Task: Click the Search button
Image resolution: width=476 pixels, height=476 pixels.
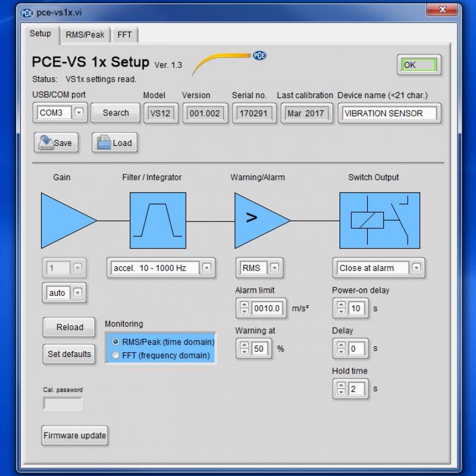Action: pos(115,112)
